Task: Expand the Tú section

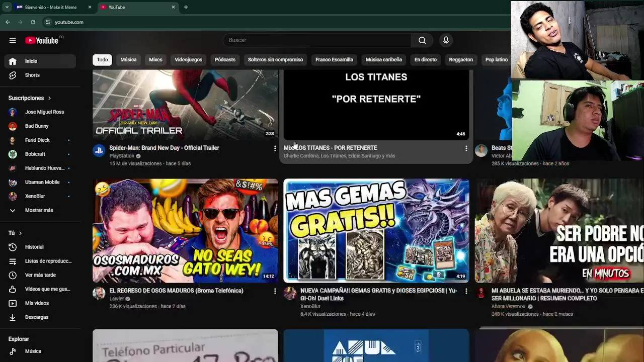Action: click(x=15, y=233)
